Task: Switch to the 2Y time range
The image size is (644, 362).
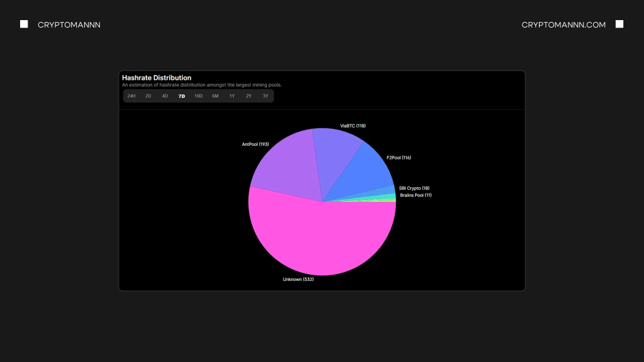Action: pyautogui.click(x=249, y=96)
